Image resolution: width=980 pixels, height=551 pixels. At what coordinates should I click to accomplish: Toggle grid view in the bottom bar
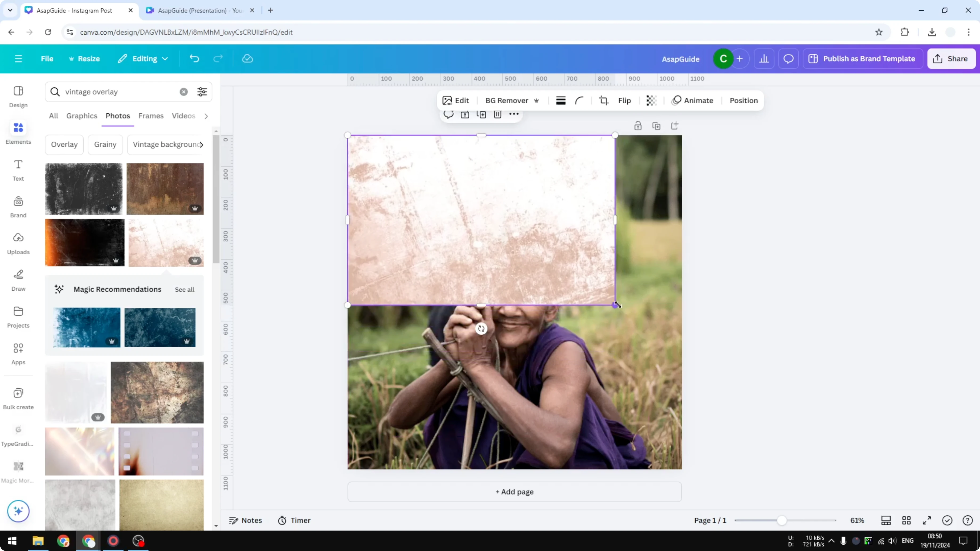907,520
